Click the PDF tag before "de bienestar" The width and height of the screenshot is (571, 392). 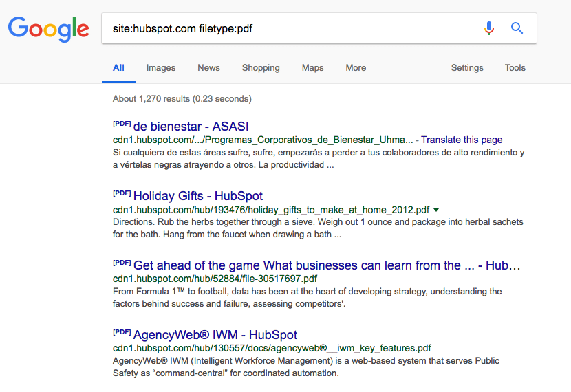tap(122, 124)
